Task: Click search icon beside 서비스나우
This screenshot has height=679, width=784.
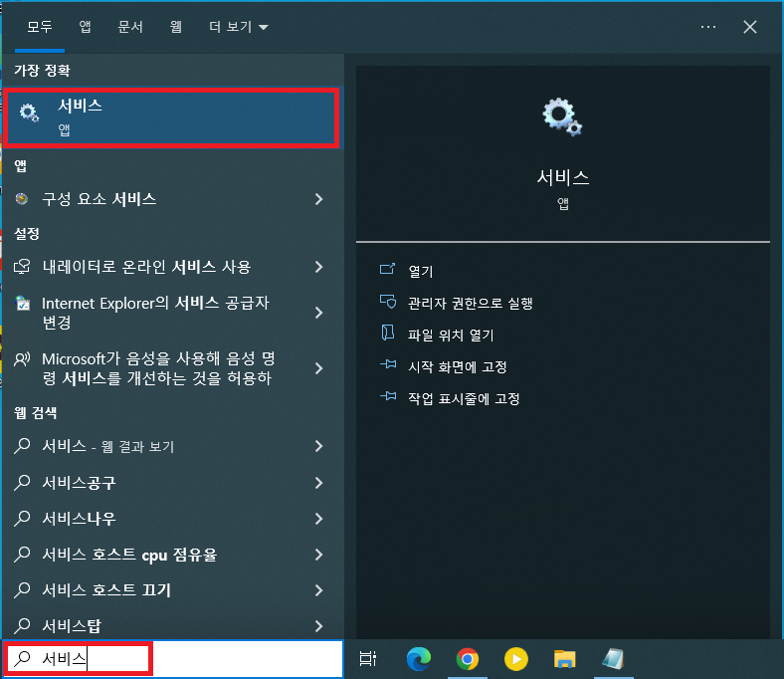Action: [23, 518]
